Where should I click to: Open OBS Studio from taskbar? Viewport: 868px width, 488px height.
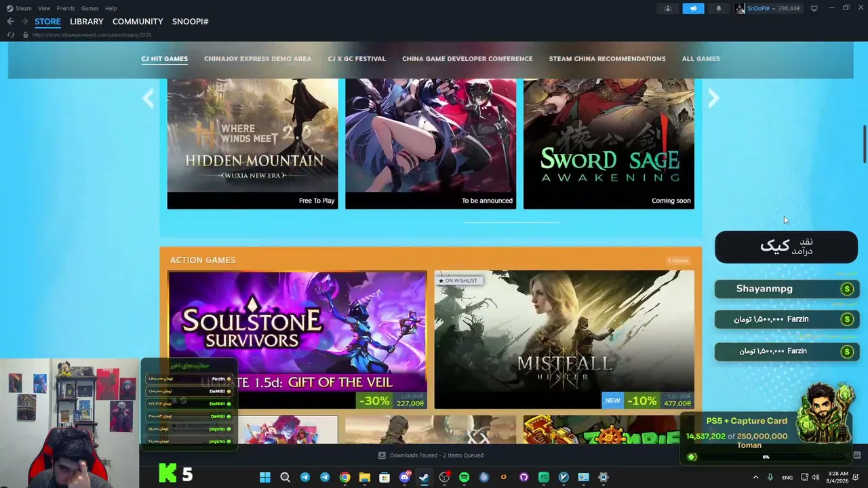pyautogui.click(x=444, y=477)
